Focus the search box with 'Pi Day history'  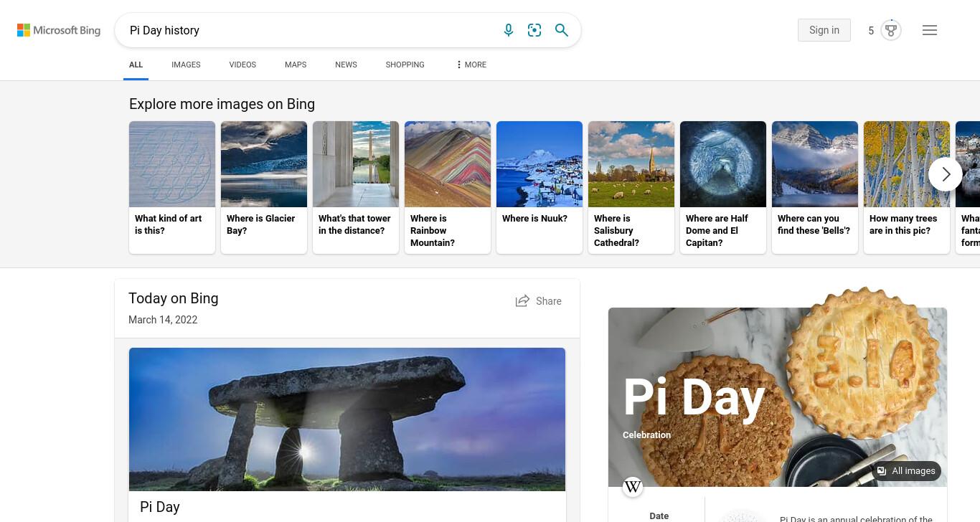click(x=308, y=30)
